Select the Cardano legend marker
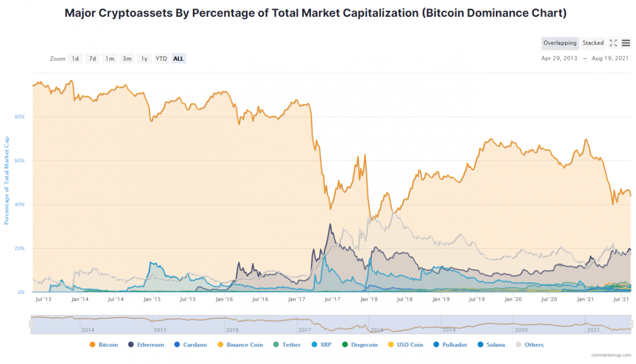Screen dimensions: 636x364 coord(177,345)
